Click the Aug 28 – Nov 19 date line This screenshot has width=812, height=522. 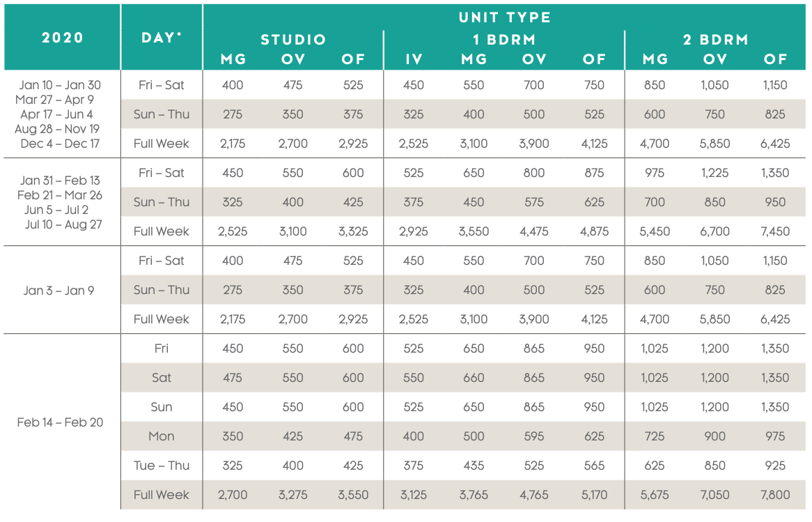pos(57,128)
